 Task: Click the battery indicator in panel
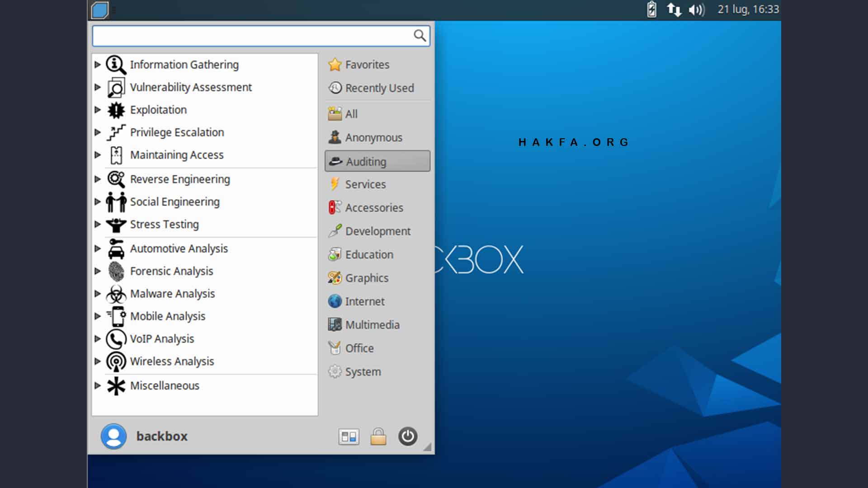click(x=651, y=9)
